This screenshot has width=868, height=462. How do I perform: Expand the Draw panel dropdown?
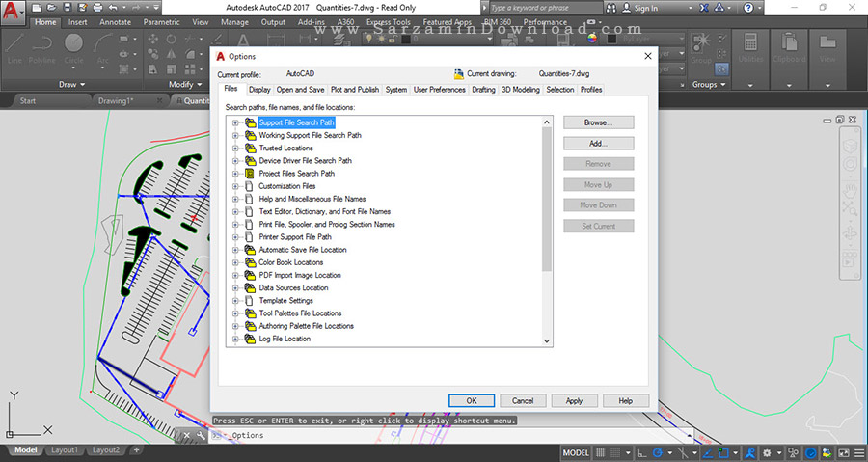pyautogui.click(x=72, y=85)
